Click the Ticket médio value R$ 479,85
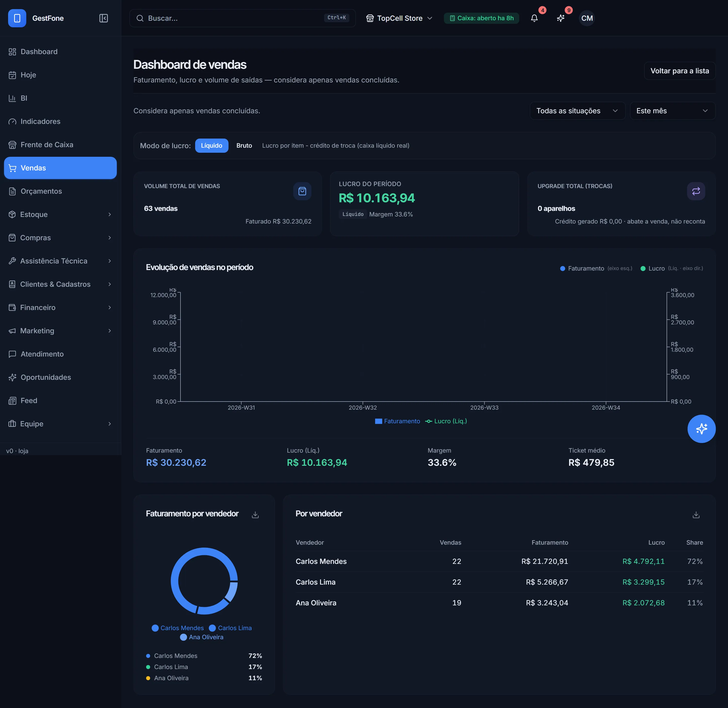Screen dimensions: 728x708 point(591,462)
